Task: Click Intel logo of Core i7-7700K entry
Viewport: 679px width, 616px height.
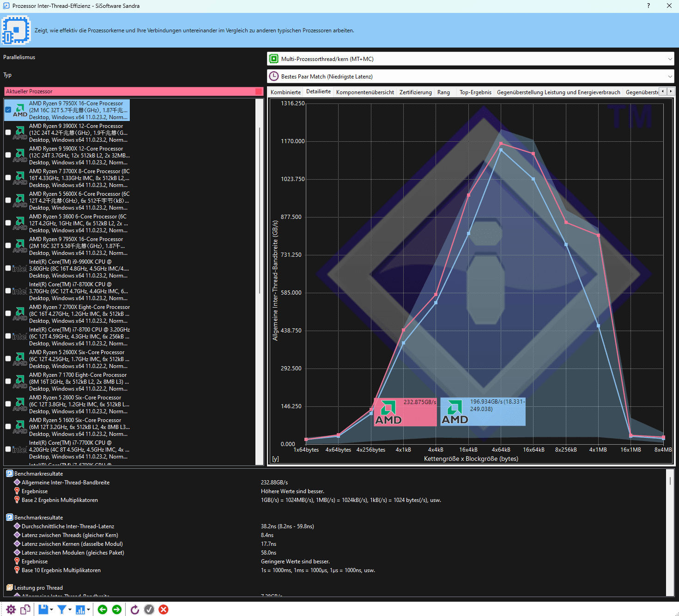Action: click(x=19, y=450)
